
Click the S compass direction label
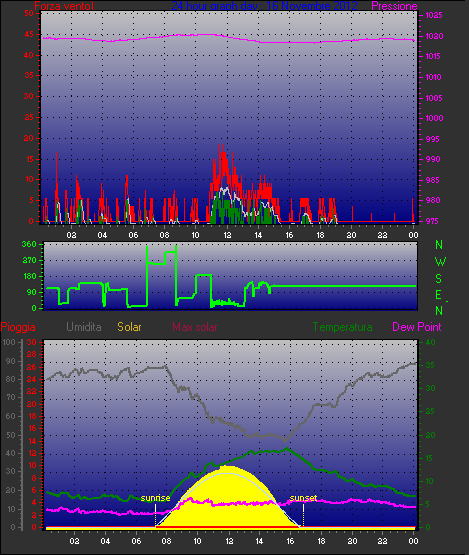[x=439, y=279]
